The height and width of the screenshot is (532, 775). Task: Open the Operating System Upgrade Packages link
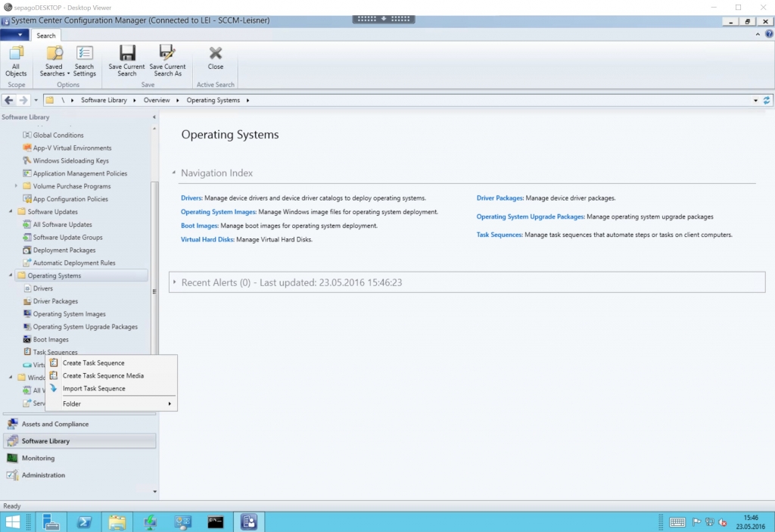click(531, 216)
